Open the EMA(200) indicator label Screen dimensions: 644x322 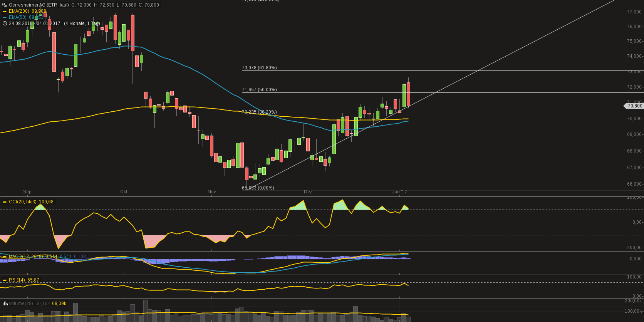[x=19, y=11]
